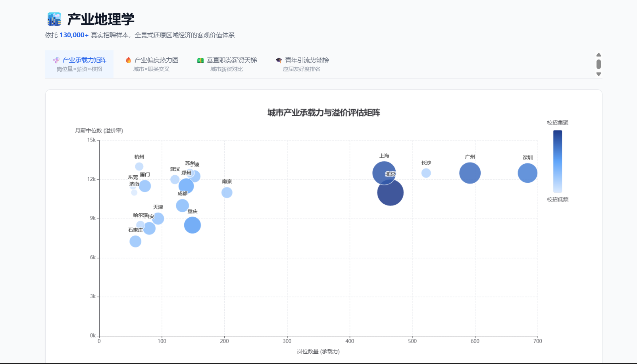
Task: Click the blue gradient visual map bar
Action: tap(557, 161)
